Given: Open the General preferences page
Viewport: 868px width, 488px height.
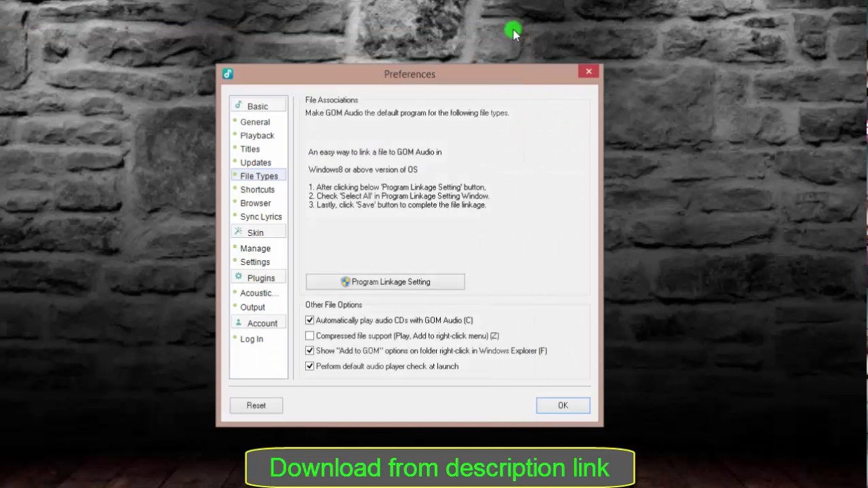Looking at the screenshot, I should [255, 122].
